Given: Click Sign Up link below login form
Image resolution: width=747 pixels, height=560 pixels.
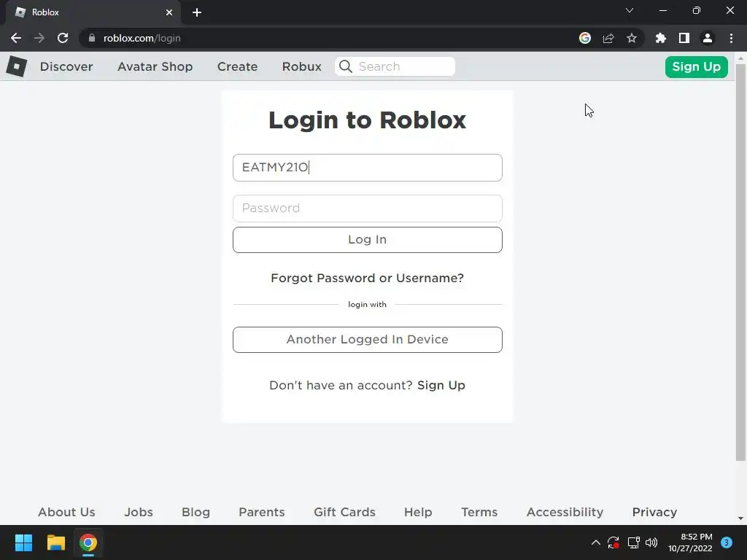Looking at the screenshot, I should tap(441, 385).
